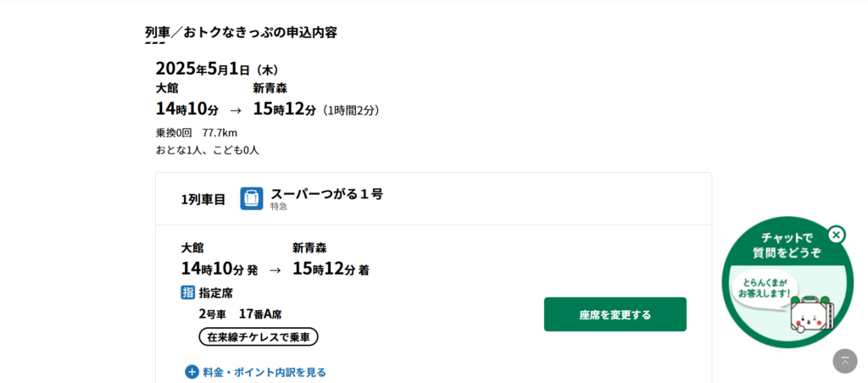Click the seat number 2号車 17番A席
The image size is (868, 383).
pyautogui.click(x=240, y=314)
